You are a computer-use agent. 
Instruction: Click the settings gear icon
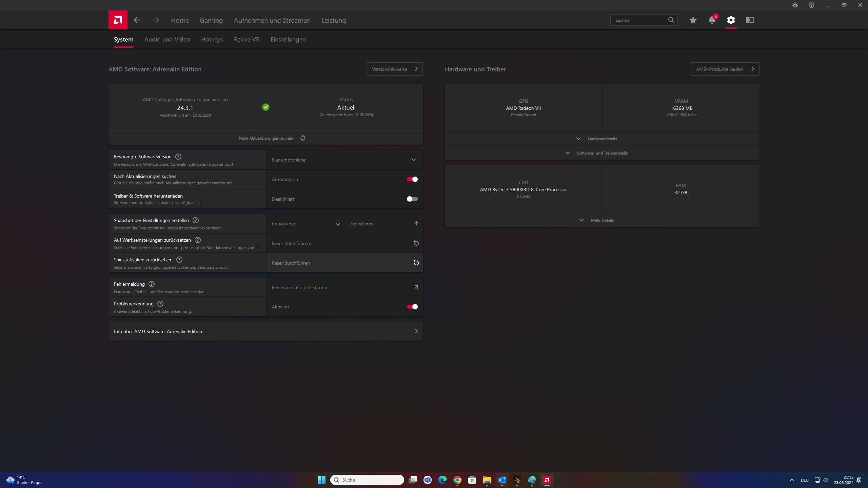(x=731, y=20)
